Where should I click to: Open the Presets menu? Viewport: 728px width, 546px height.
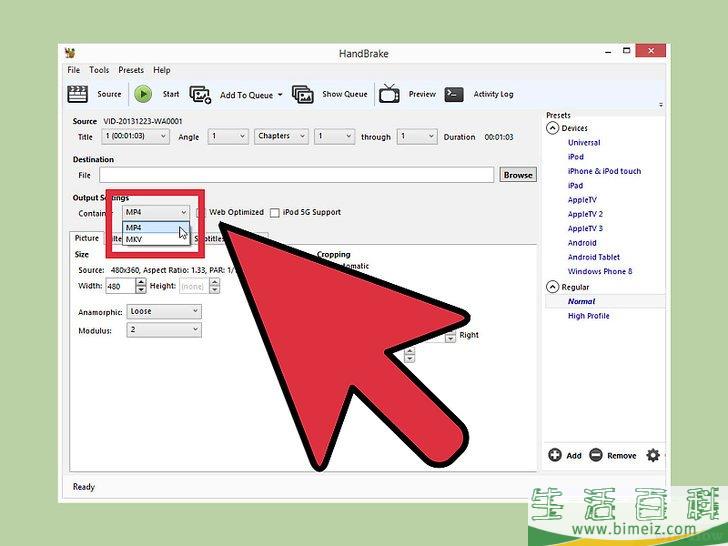(131, 70)
